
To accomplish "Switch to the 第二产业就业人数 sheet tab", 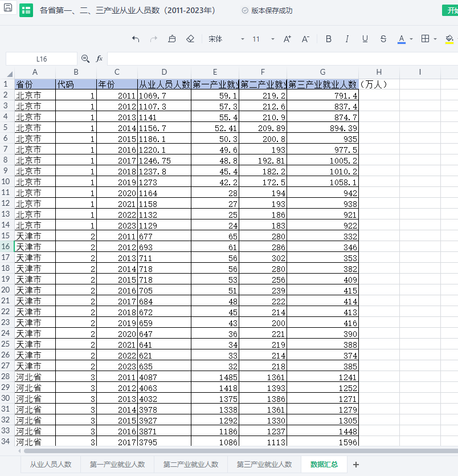I will click(x=190, y=465).
